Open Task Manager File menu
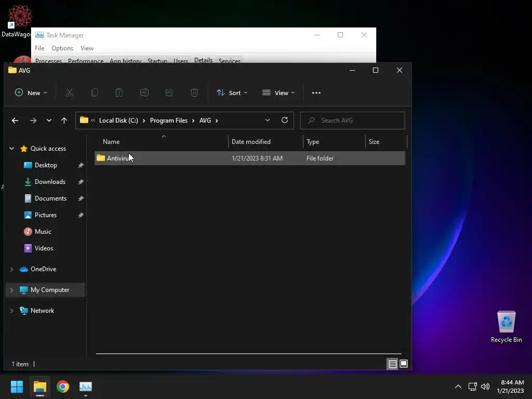Viewport: 532px width, 399px height. tap(39, 48)
